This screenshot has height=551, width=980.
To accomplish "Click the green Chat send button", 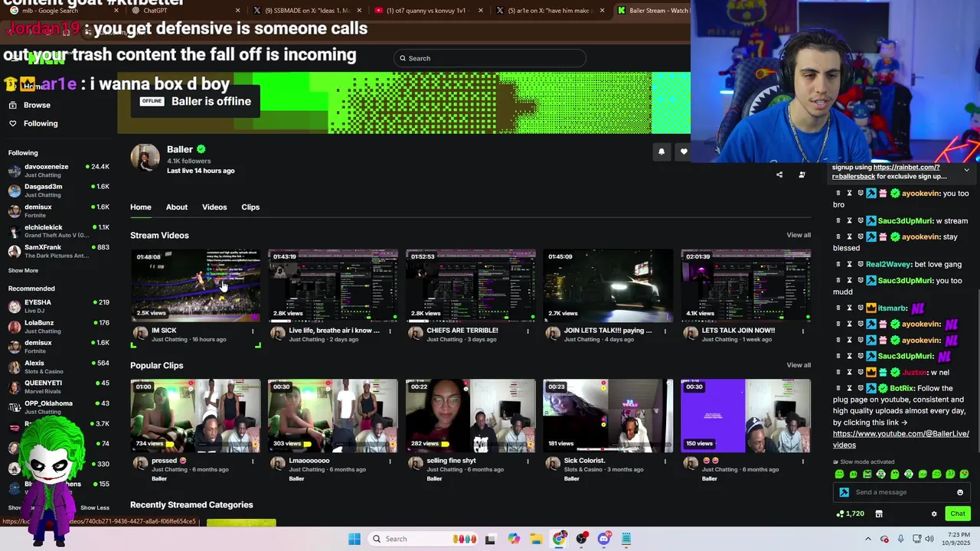I will tap(958, 514).
